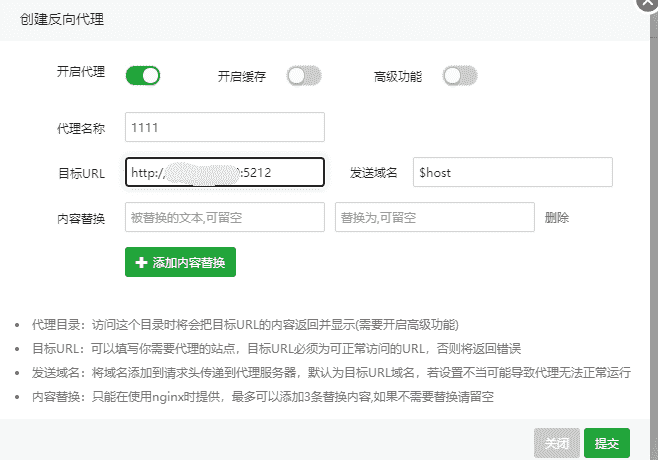Screen dimensions: 658x460
Task: Click 删除 next to content replacement
Action: click(x=557, y=217)
